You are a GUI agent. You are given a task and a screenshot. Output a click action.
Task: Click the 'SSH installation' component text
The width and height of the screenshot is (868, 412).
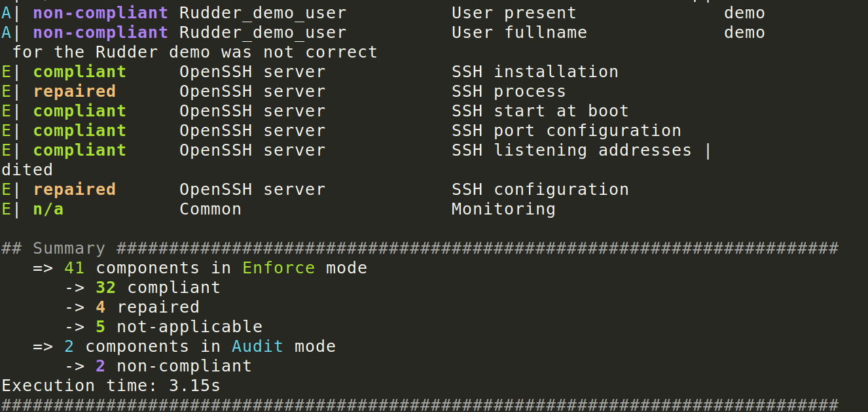[535, 72]
